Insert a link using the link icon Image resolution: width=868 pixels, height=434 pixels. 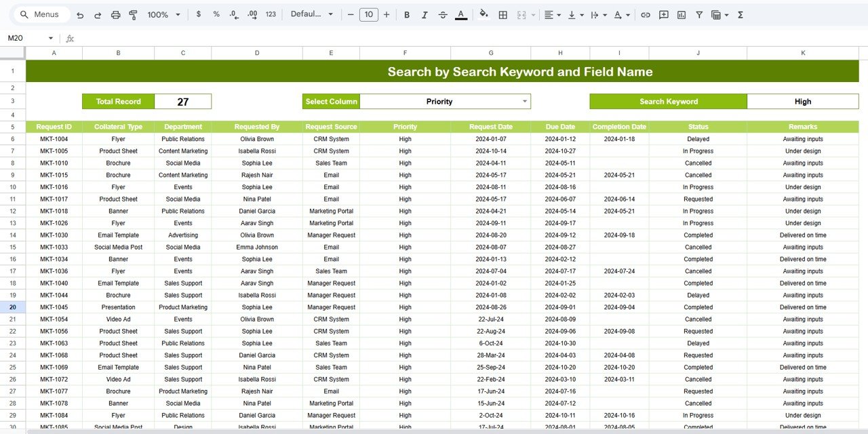click(x=646, y=14)
